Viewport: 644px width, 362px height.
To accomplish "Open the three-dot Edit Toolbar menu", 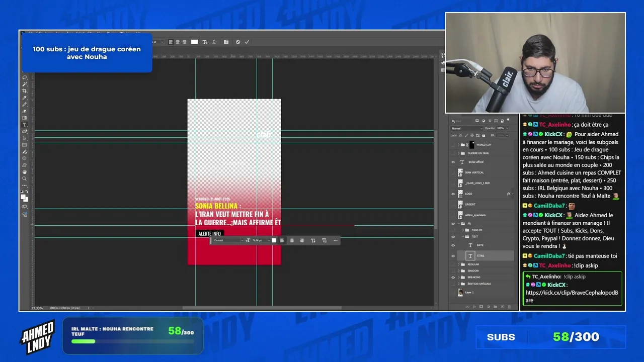I will pos(25,186).
